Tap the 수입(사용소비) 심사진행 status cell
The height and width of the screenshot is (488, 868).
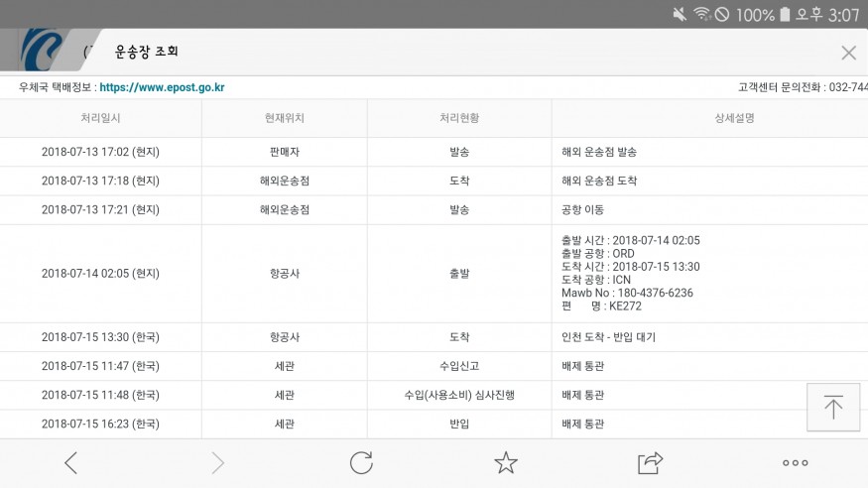459,395
